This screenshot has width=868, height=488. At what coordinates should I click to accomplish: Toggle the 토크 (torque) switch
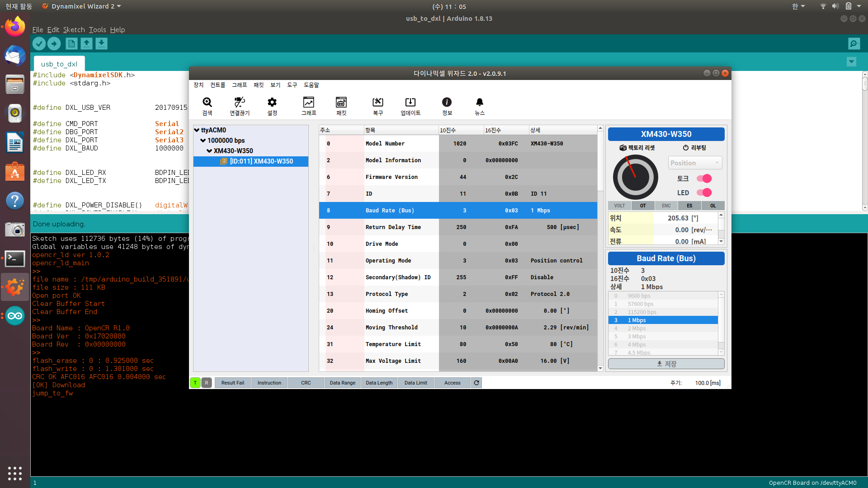[704, 178]
